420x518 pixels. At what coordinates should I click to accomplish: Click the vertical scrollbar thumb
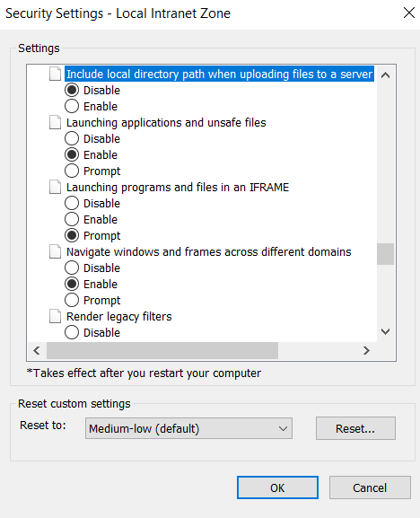(x=385, y=254)
